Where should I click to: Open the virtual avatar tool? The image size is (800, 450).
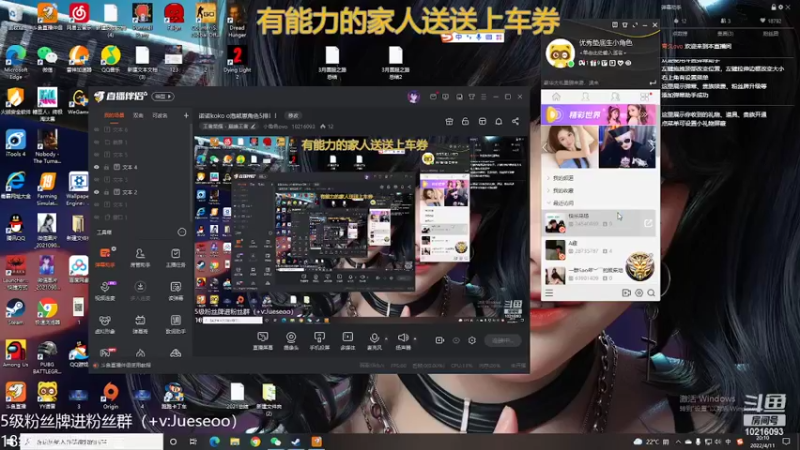coord(105,323)
